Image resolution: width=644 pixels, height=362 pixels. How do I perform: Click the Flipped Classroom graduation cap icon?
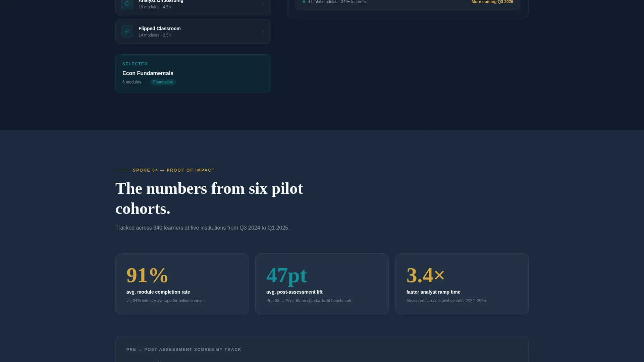click(x=127, y=32)
